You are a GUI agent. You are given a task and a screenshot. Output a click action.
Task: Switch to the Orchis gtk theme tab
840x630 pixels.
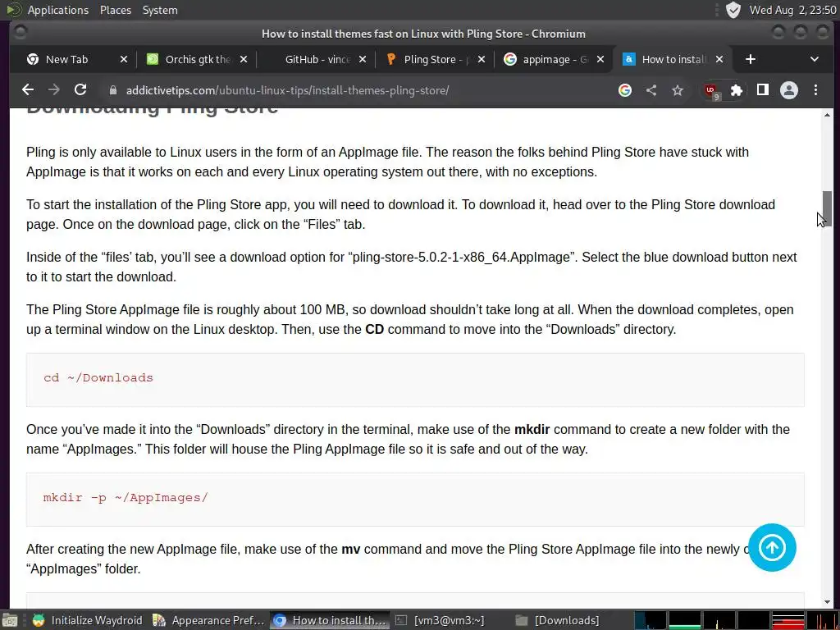(x=197, y=59)
